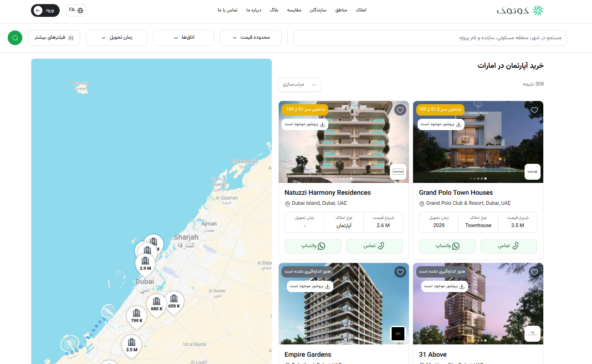Click the Kotook logo
Screen dimensions: 592x364
coord(520,10)
